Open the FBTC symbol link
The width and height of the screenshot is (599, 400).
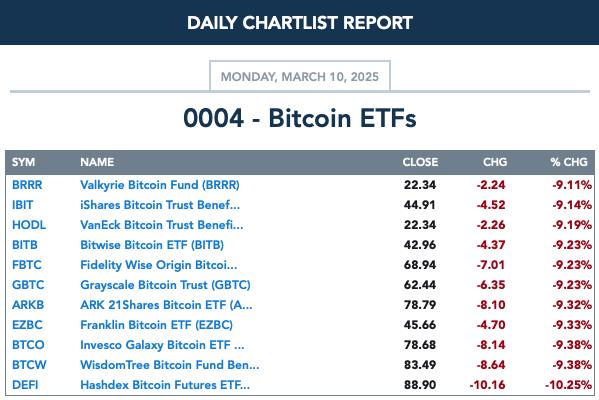[27, 265]
